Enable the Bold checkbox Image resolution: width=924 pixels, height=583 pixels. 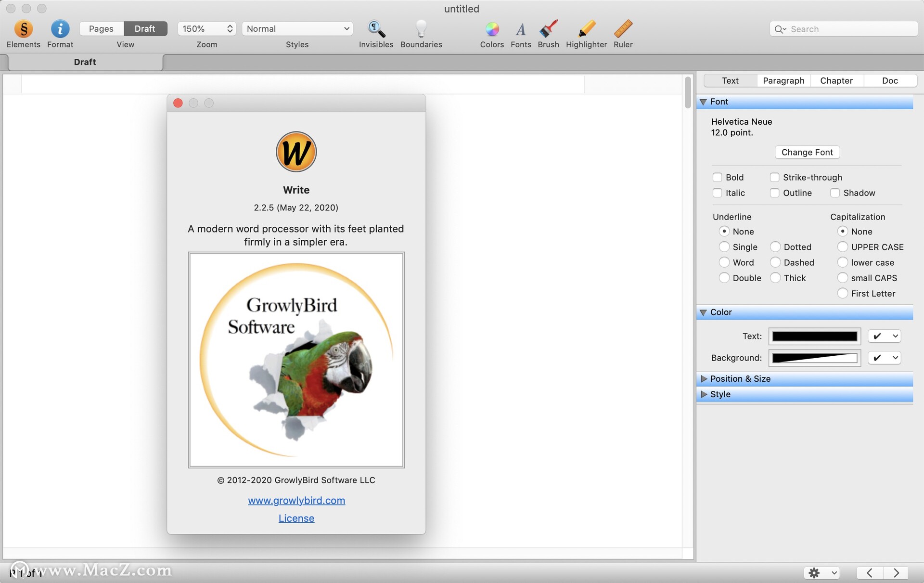[x=717, y=177]
